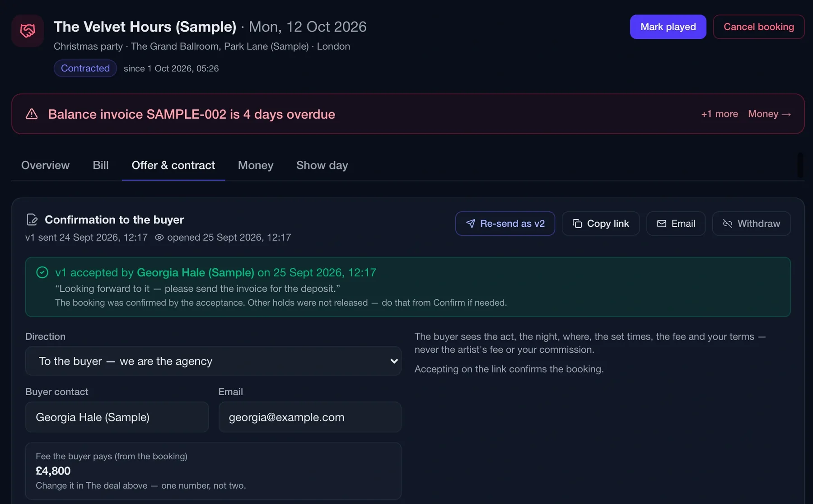Image resolution: width=813 pixels, height=504 pixels.
Task: Re-send the confirmation as v2
Action: tap(505, 224)
